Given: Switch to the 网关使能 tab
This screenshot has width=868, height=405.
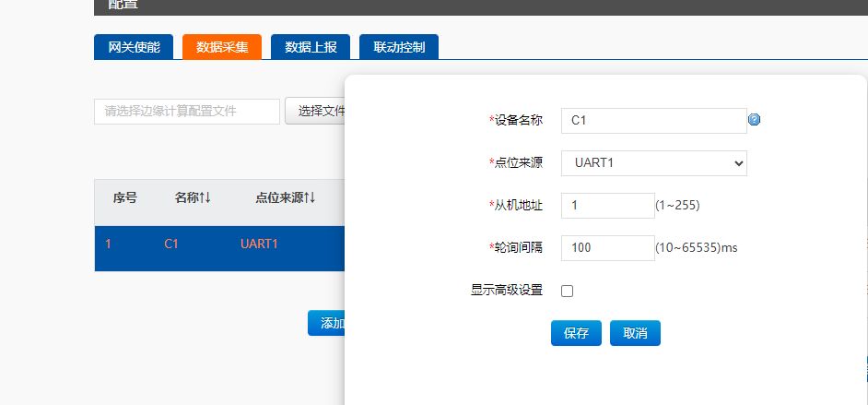Looking at the screenshot, I should 134,47.
